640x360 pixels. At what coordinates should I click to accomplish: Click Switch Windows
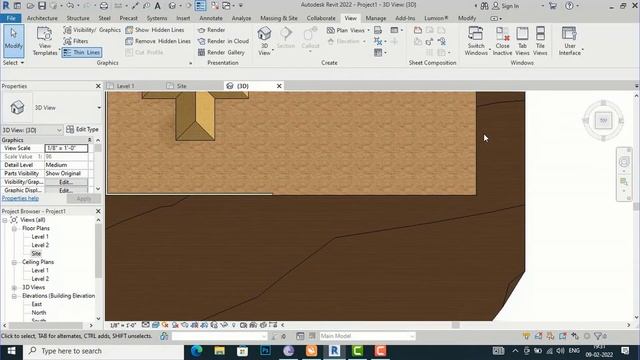click(x=476, y=41)
